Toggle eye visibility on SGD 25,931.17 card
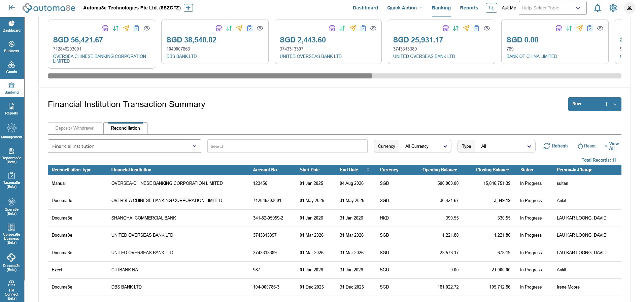644x302 pixels. point(487,28)
